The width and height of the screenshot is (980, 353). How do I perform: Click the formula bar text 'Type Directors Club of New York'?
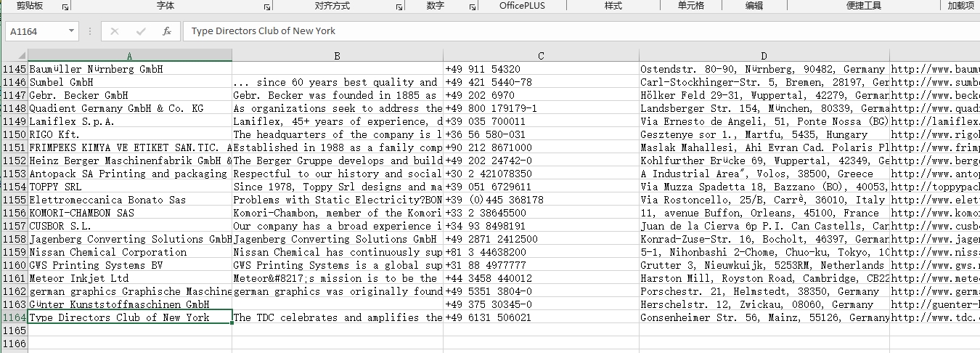click(264, 31)
